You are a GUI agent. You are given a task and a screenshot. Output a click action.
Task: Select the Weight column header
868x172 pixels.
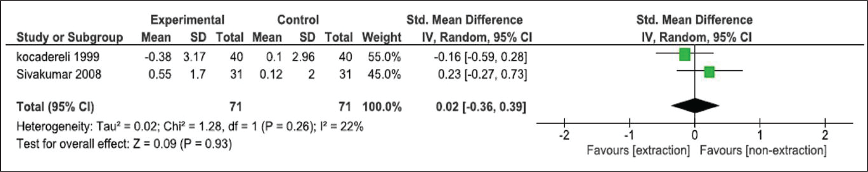pos(382,37)
